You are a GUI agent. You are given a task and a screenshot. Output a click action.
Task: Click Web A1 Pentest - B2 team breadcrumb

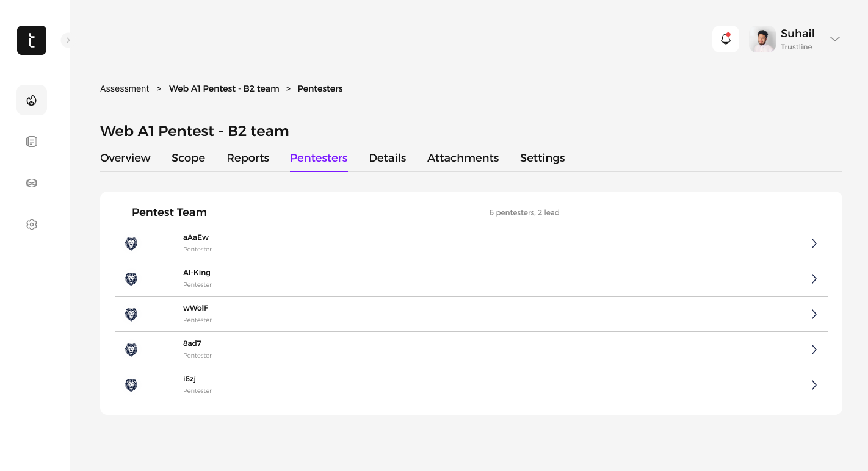(x=224, y=88)
